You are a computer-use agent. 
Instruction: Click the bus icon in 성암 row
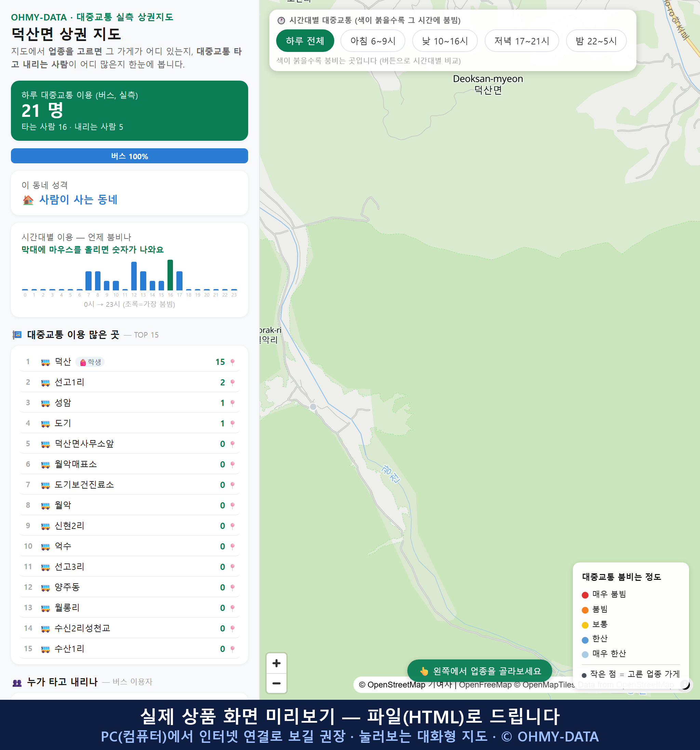45,403
